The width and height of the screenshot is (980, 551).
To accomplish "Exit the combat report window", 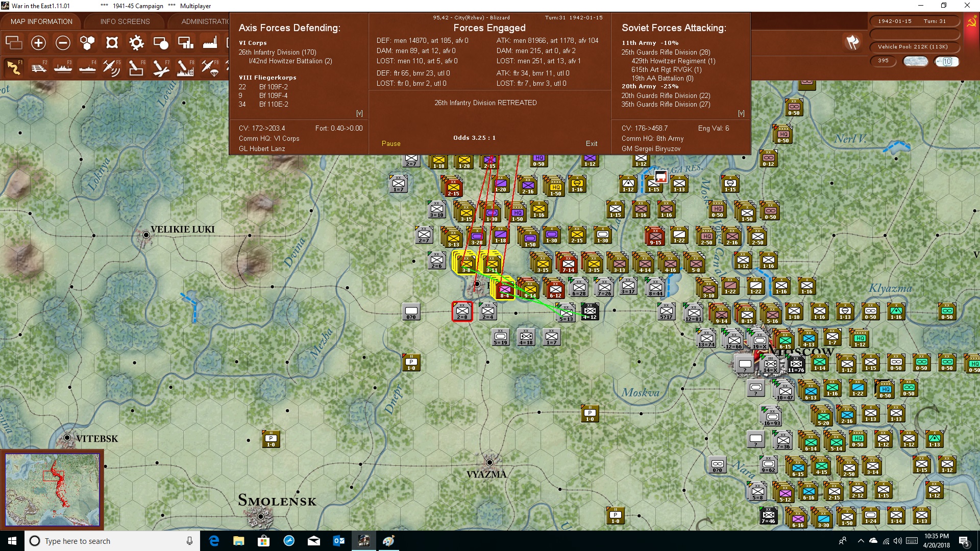I will pos(592,144).
